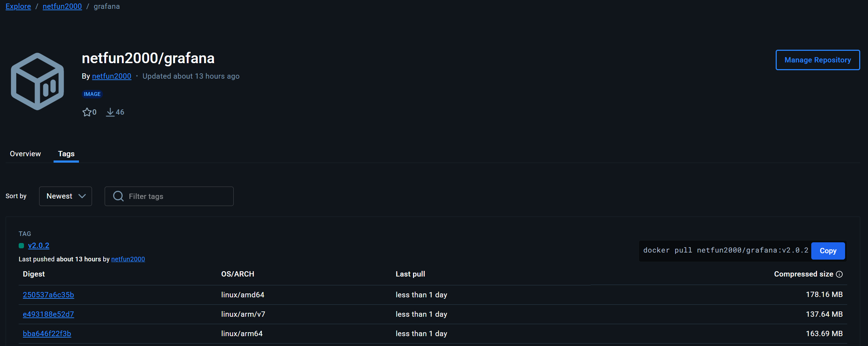This screenshot has width=868, height=346.
Task: Click the repository cube logo icon
Action: click(x=37, y=81)
